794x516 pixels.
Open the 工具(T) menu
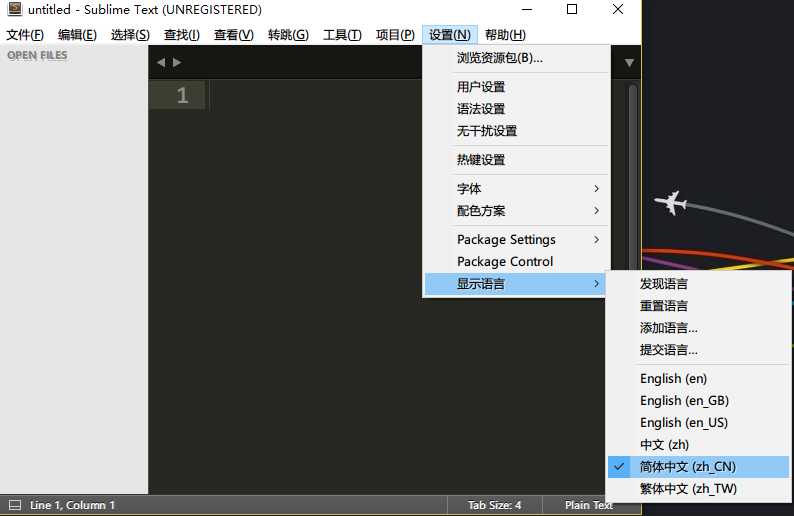342,35
